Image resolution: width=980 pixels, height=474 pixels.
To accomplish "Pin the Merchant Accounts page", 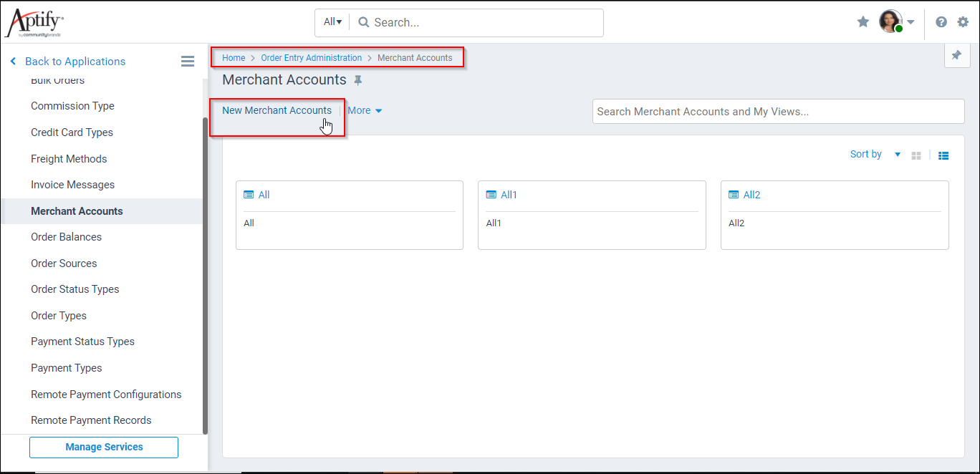I will 357,80.
